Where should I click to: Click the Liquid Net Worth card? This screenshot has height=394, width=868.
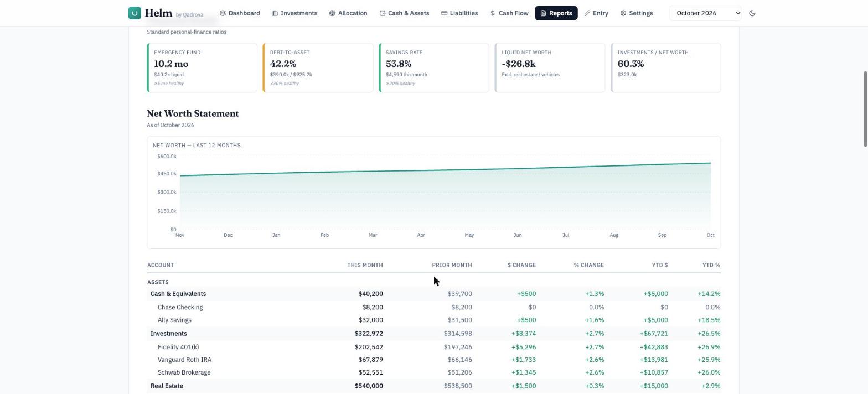pyautogui.click(x=550, y=68)
